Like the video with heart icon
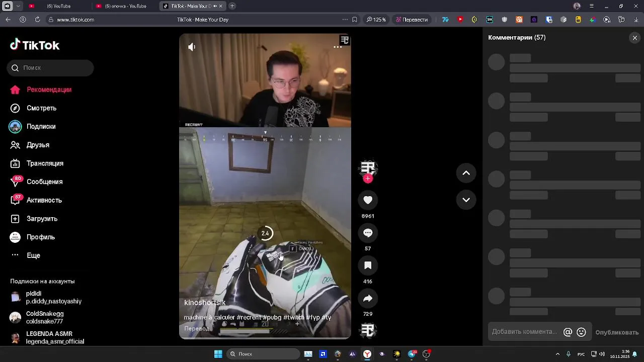Screen dimensions: 644x362 click(x=368, y=200)
